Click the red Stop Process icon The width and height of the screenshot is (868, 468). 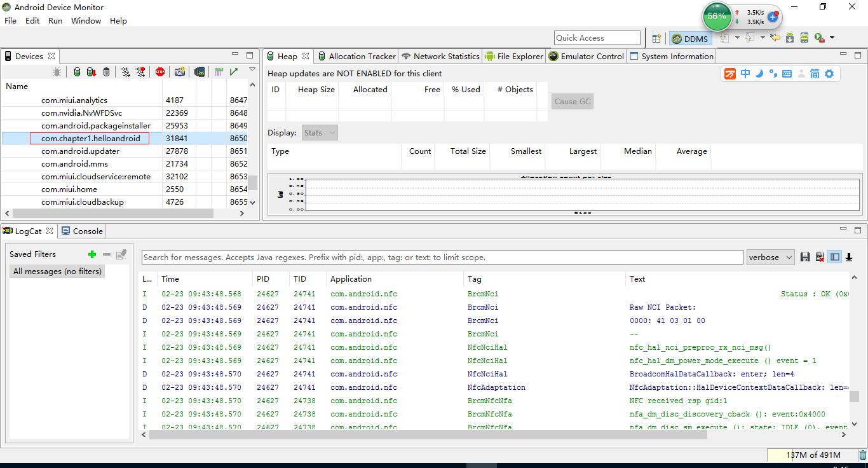click(x=160, y=72)
